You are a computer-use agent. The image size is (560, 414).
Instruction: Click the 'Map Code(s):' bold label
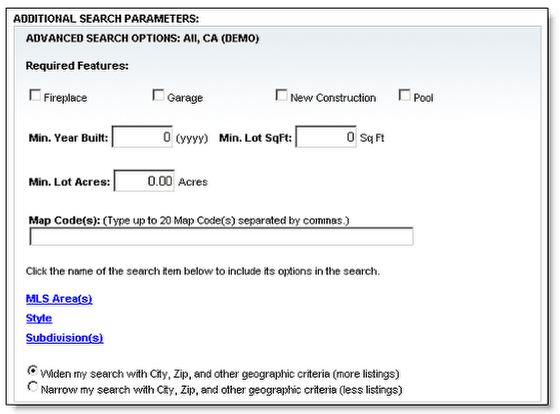pyautogui.click(x=65, y=220)
